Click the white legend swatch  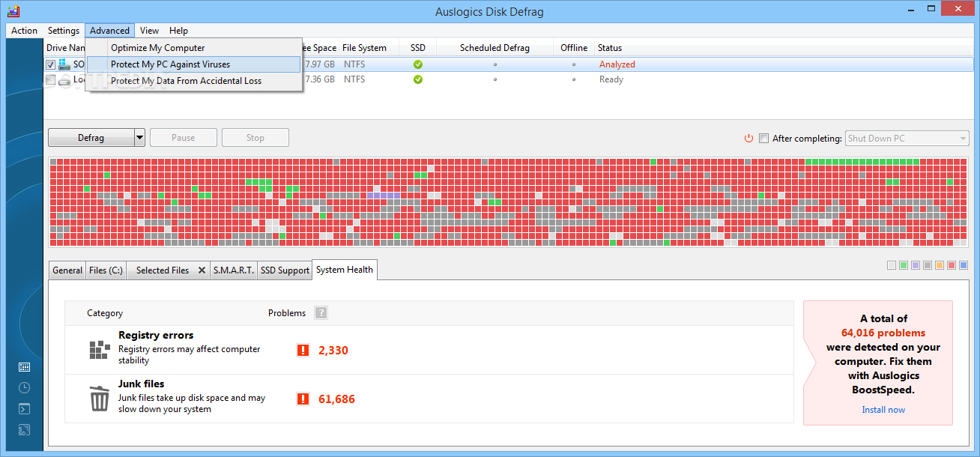point(892,265)
